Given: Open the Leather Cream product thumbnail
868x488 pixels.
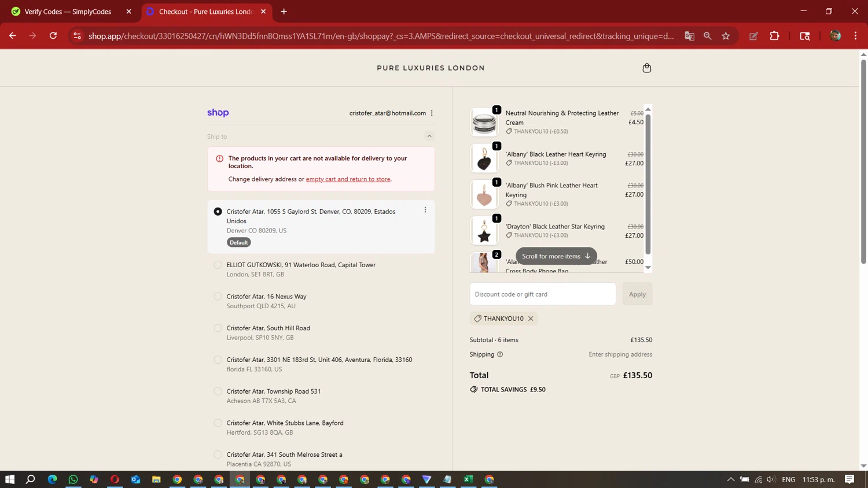Looking at the screenshot, I should pyautogui.click(x=484, y=122).
